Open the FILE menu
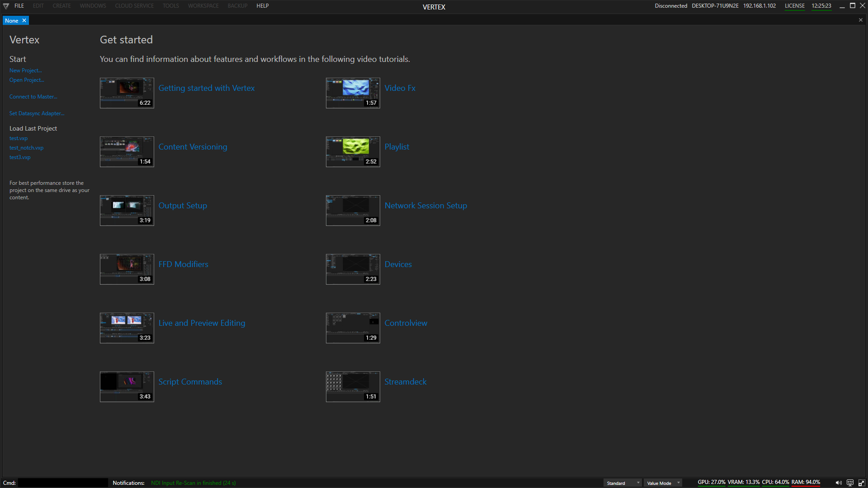Viewport: 868px width, 488px height. [19, 6]
